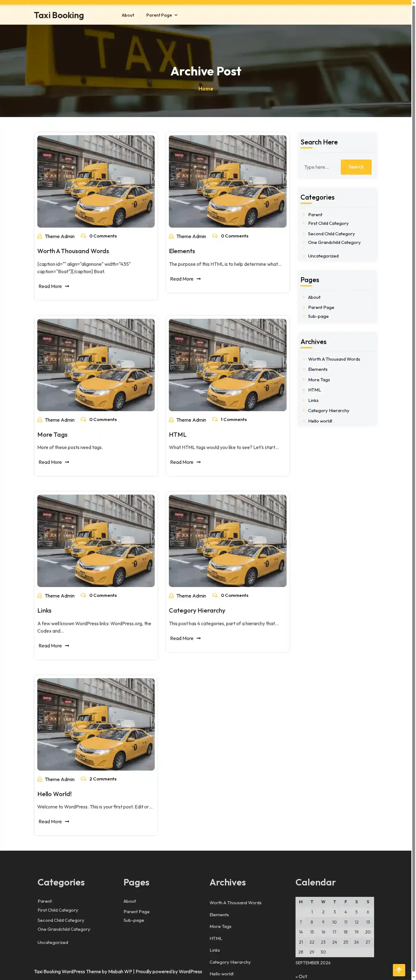Focus the Type here search field
The image size is (416, 980).
click(320, 167)
